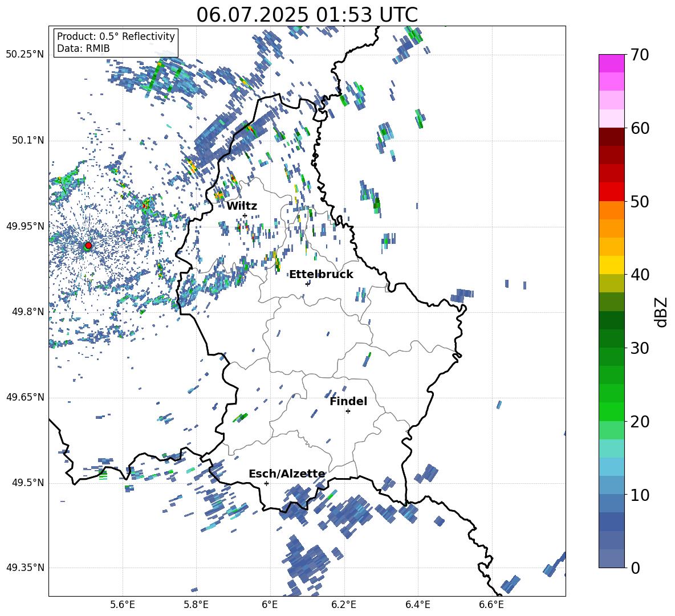The height and width of the screenshot is (616, 675).
Task: Click the 30 tick on the colorbar
Action: pos(639,348)
